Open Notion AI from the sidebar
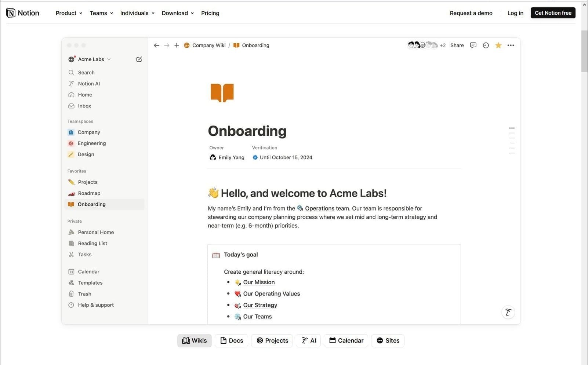The height and width of the screenshot is (365, 588). [105, 84]
